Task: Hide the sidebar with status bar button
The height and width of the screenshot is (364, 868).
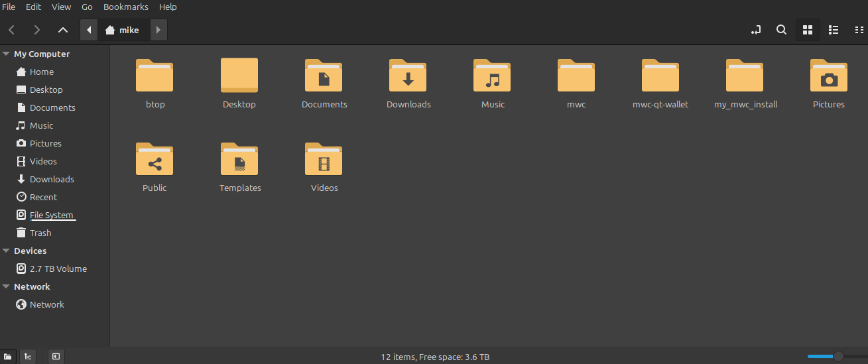Action: click(56, 357)
